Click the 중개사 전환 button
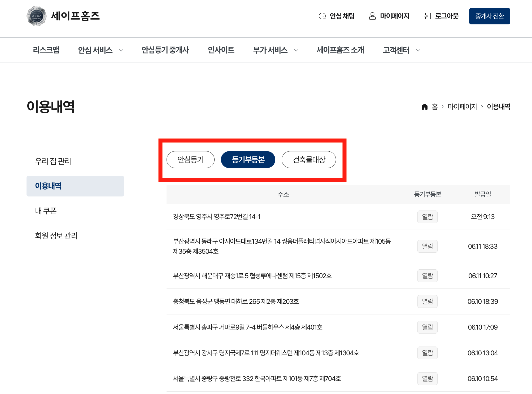 tap(490, 16)
